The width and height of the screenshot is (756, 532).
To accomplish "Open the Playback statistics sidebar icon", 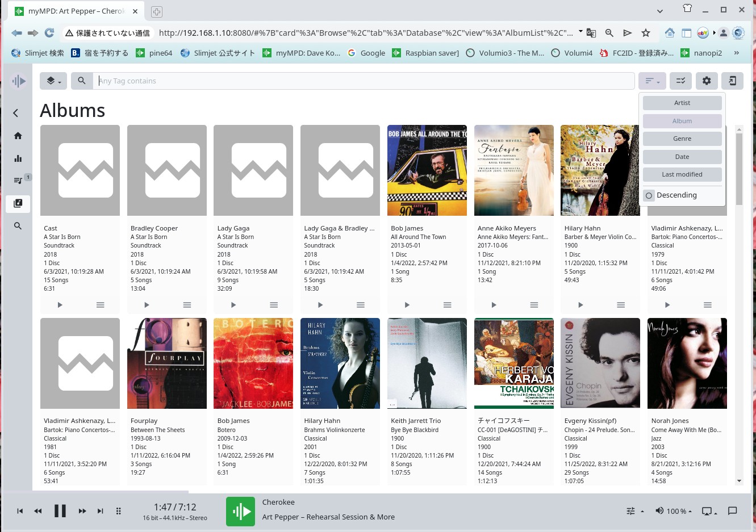I will pyautogui.click(x=18, y=158).
